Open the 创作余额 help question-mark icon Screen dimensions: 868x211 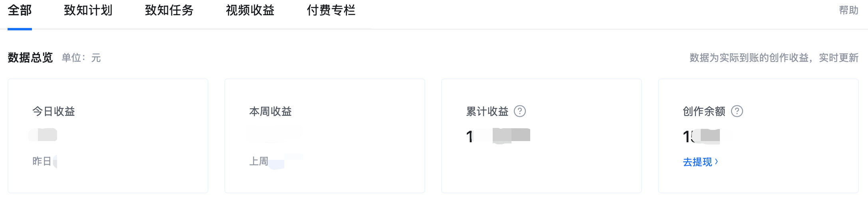point(737,111)
